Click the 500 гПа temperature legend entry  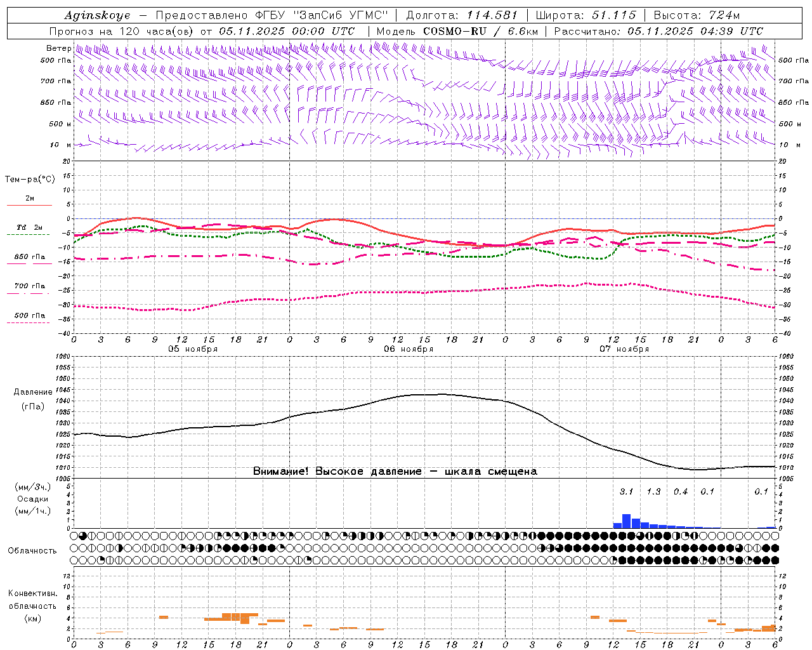(29, 315)
